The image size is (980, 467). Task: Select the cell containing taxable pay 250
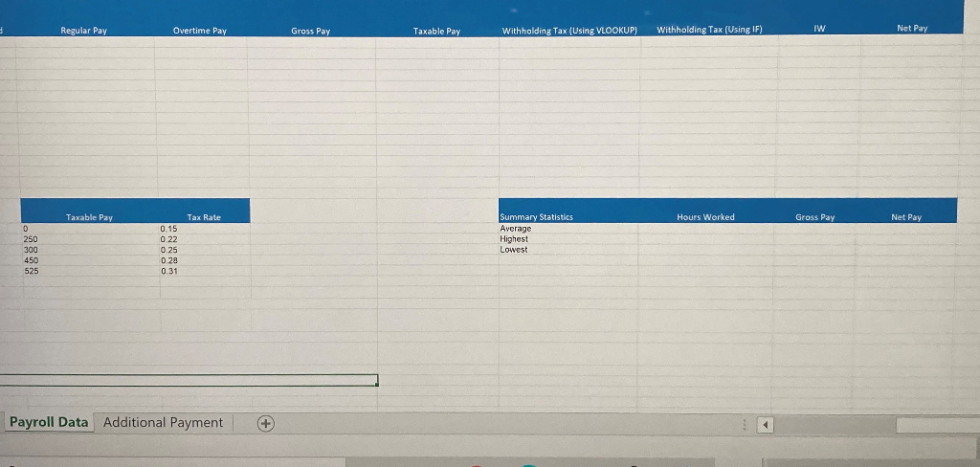pyautogui.click(x=90, y=239)
